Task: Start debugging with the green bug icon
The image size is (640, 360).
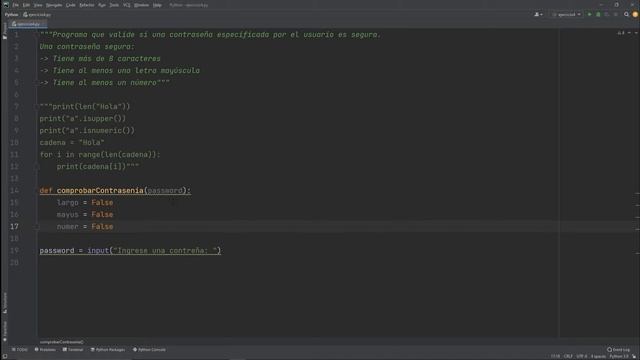Action: click(x=598, y=15)
